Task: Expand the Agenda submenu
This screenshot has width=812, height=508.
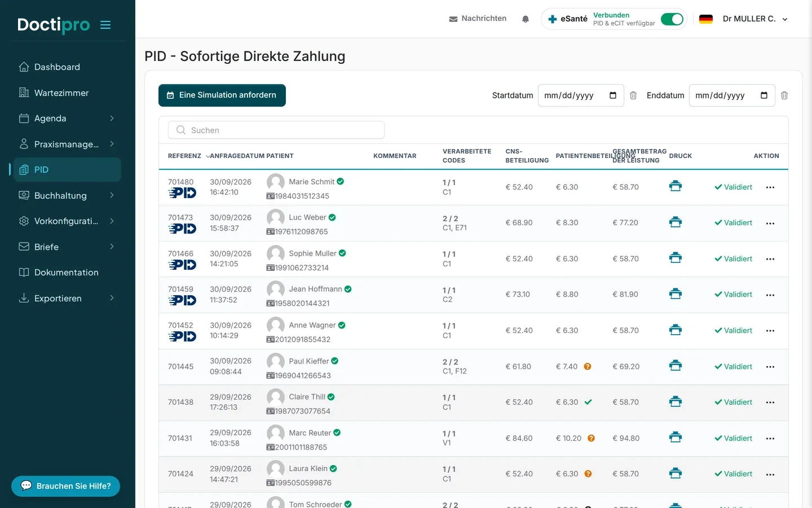Action: (x=112, y=119)
